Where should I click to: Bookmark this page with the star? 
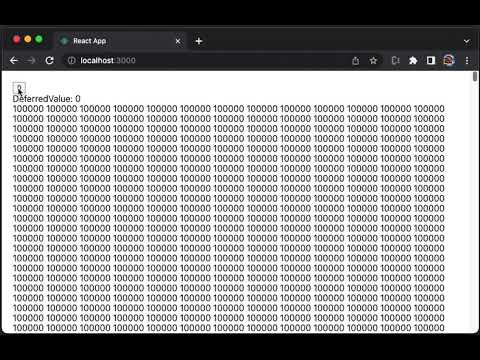pos(373,61)
